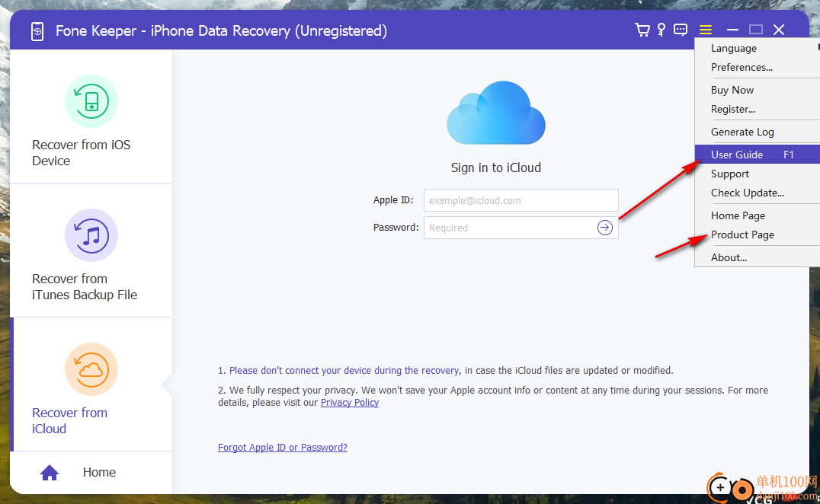This screenshot has width=820, height=504.
Task: Click the large iCloud cloud logo
Action: click(496, 113)
